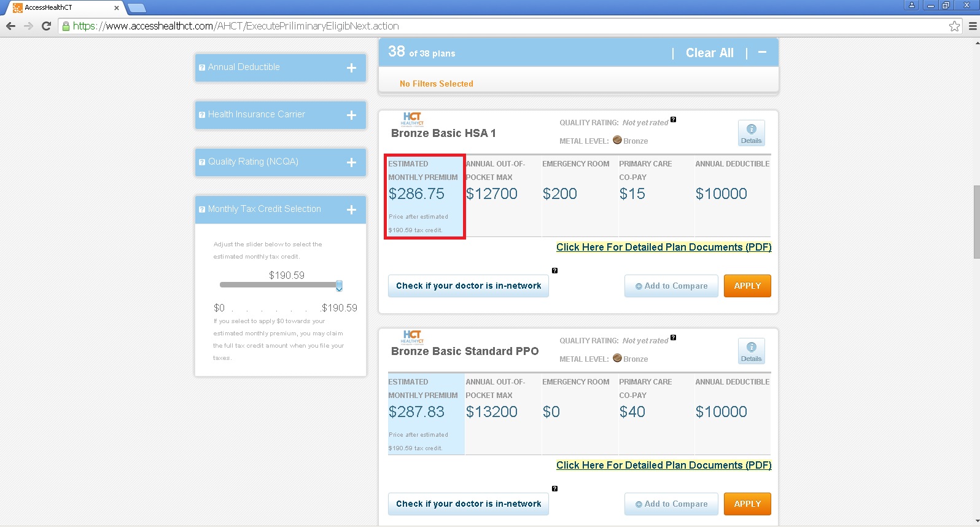Viewport: 980px width, 527px height.
Task: Expand the Health Insurance Carrier filter
Action: [x=351, y=115]
